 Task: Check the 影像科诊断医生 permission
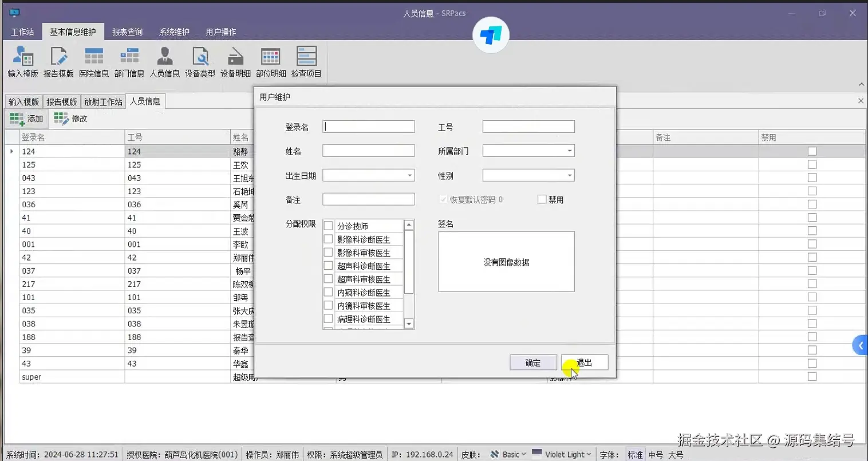coord(328,239)
